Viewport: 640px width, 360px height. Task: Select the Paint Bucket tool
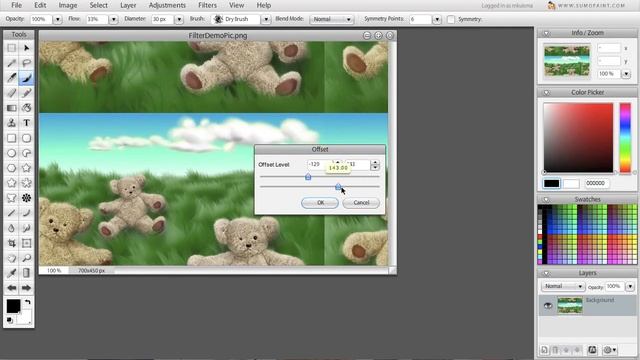27,108
